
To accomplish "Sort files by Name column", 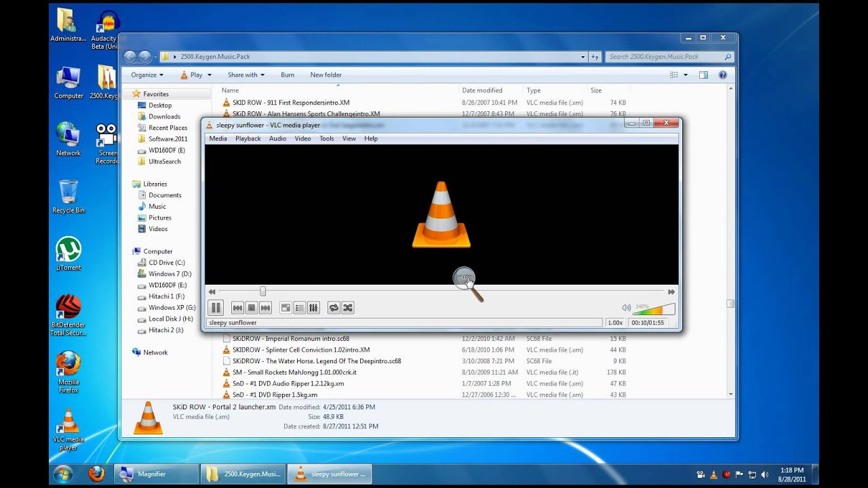I will (230, 90).
